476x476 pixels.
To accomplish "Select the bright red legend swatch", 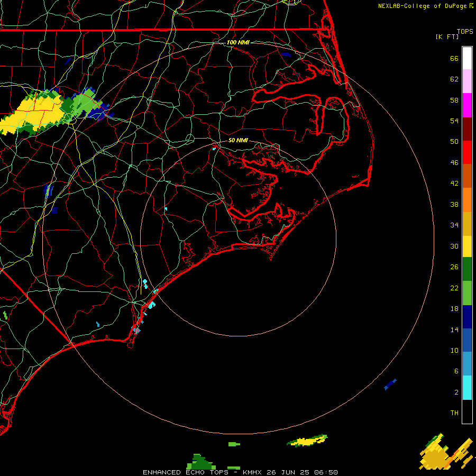I will (467, 152).
